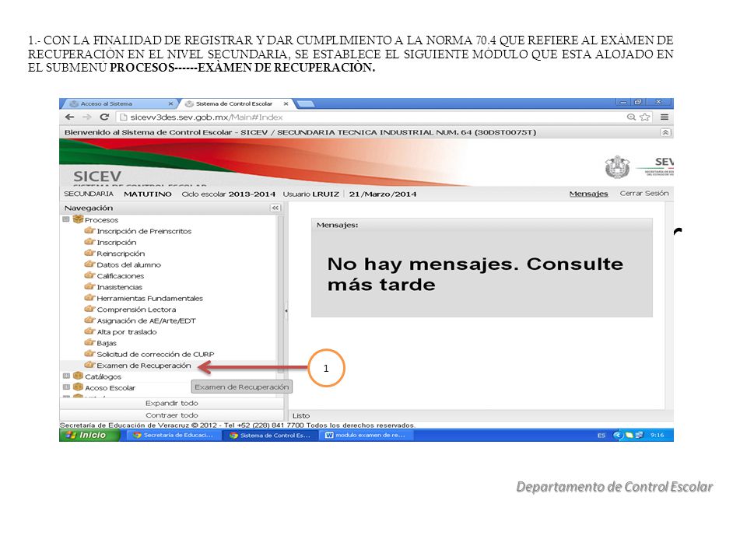Open the Bajas process
Image resolution: width=747 pixels, height=560 pixels.
[107, 343]
